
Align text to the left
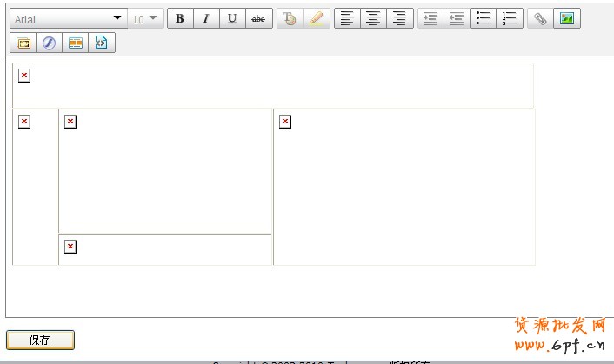coord(347,19)
